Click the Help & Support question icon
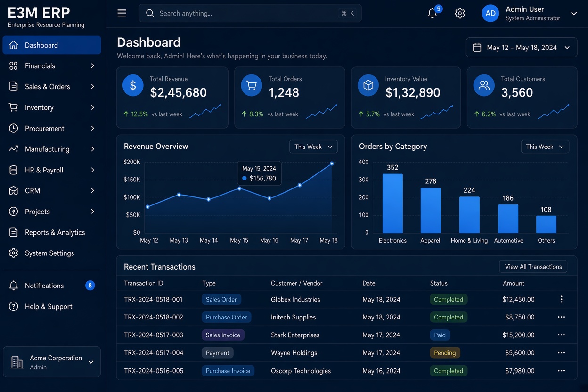Viewport: 588px width, 392px height. tap(14, 306)
